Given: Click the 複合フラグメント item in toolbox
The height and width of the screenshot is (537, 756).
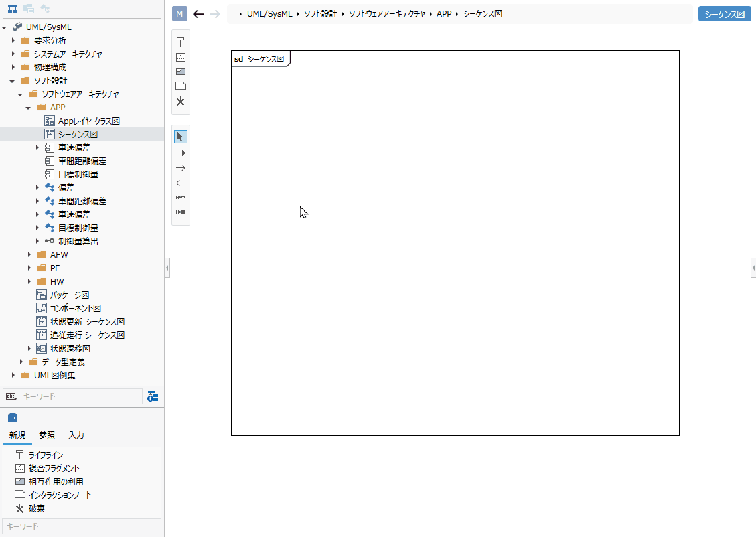Looking at the screenshot, I should coord(47,468).
